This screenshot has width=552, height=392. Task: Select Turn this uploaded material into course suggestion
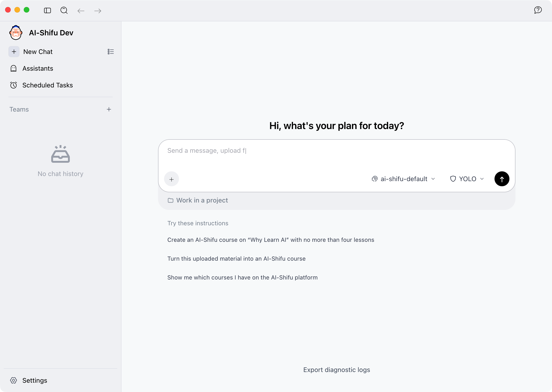(x=236, y=259)
